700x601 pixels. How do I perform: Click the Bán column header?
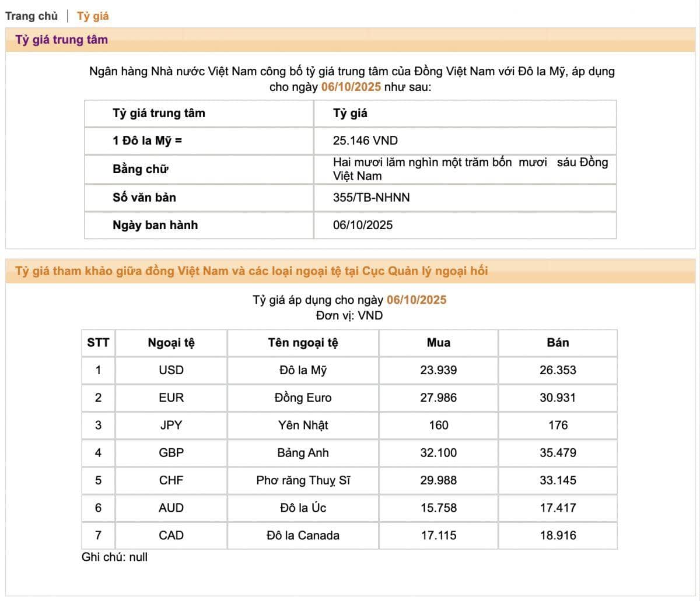point(558,343)
